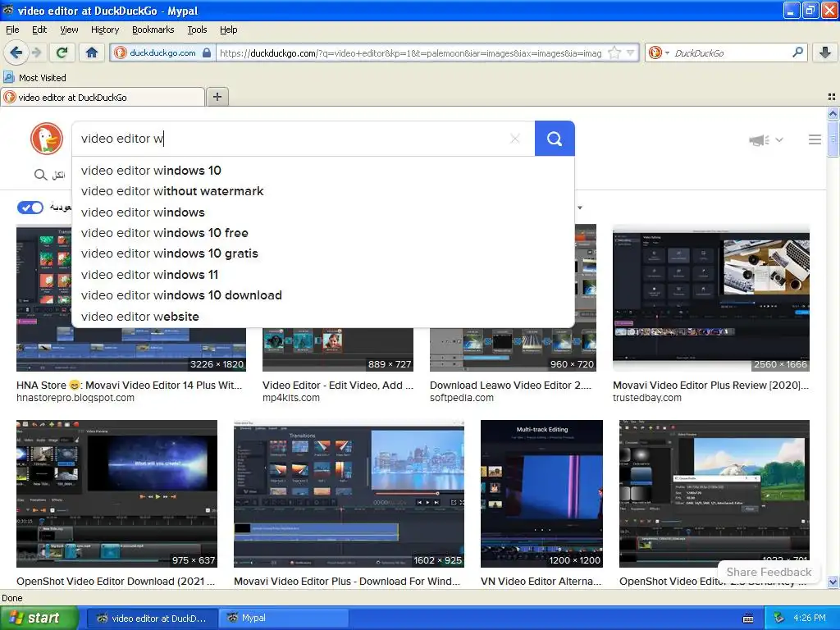Image resolution: width=840 pixels, height=630 pixels.
Task: Open the Most Visited bookmarks folder
Action: point(34,78)
